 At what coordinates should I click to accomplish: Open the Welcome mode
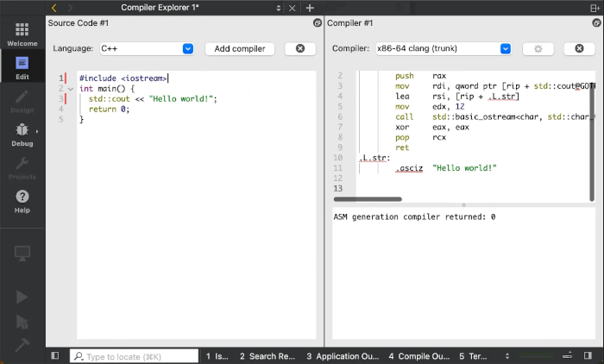(22, 34)
